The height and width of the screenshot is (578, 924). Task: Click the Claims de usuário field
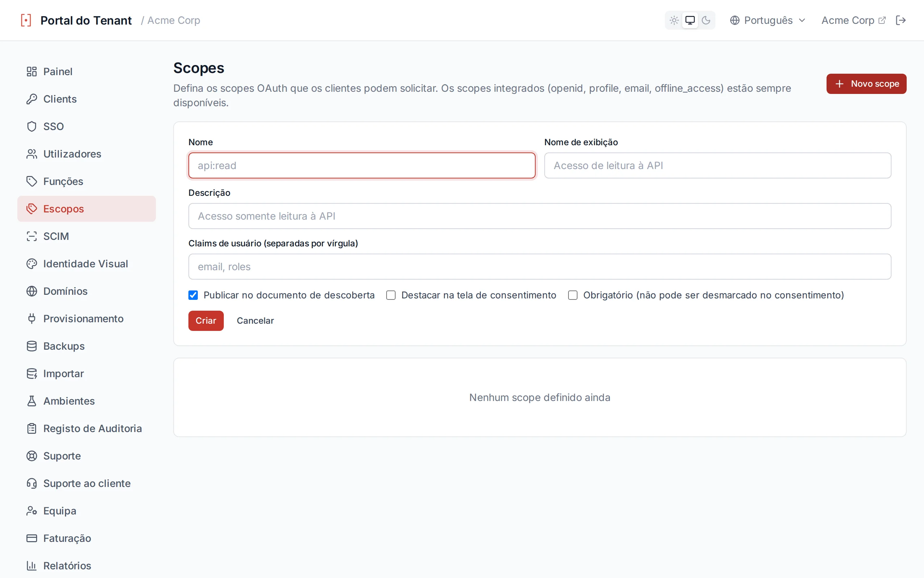point(540,267)
